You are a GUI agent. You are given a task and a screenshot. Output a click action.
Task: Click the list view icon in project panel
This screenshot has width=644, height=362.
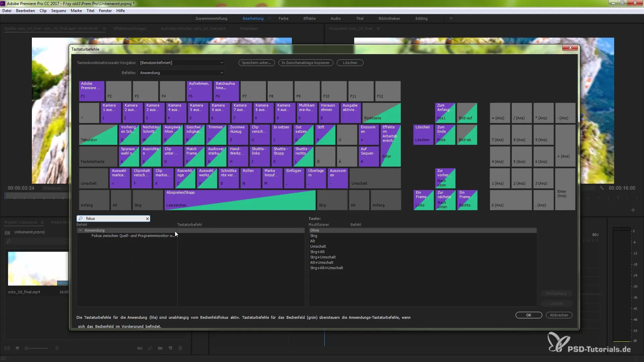pyautogui.click(x=7, y=348)
